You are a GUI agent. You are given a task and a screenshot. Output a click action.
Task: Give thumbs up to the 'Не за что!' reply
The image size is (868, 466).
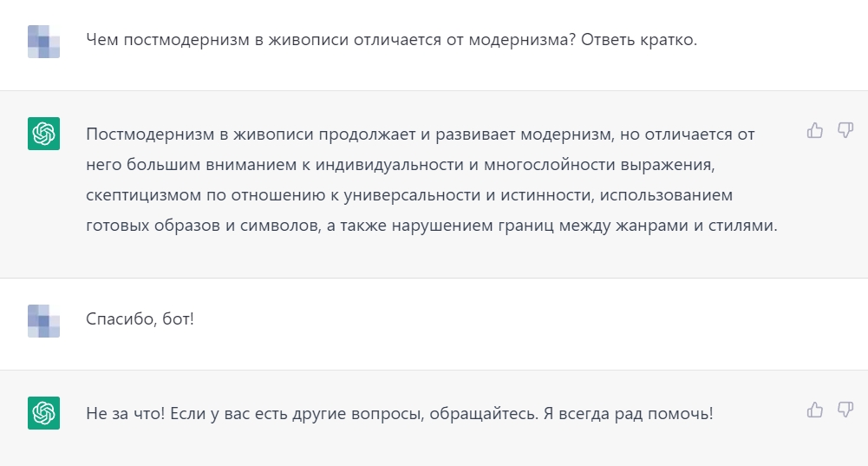[x=814, y=410]
